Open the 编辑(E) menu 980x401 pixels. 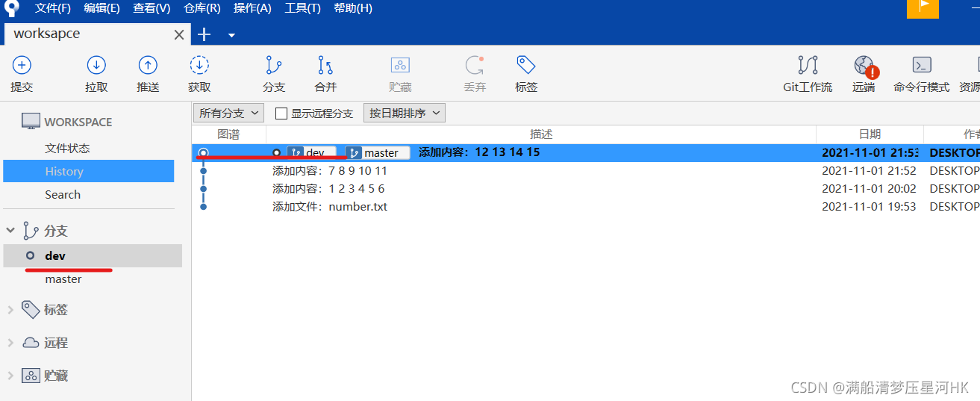102,8
